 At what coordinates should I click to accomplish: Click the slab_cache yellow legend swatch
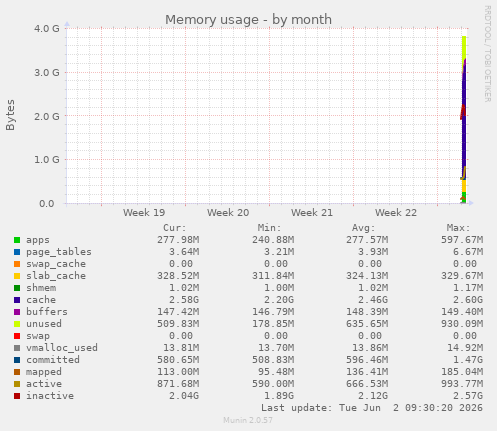[x=17, y=276]
